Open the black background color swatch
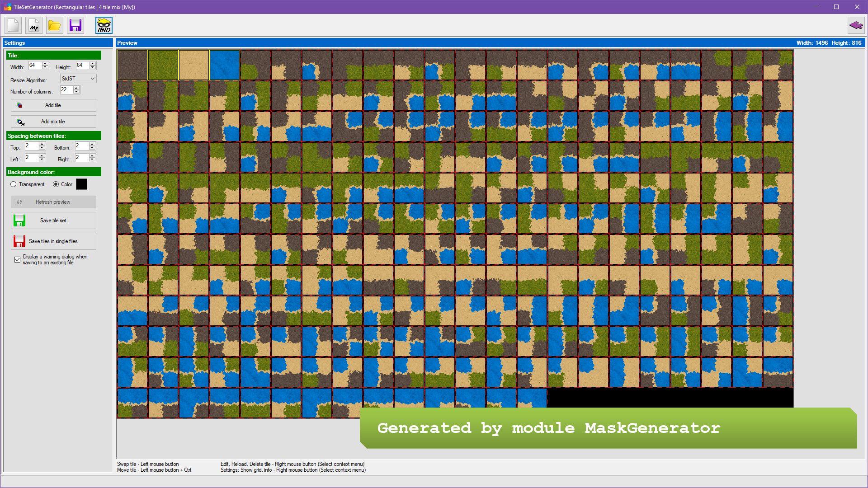The width and height of the screenshot is (868, 488). coord(82,184)
